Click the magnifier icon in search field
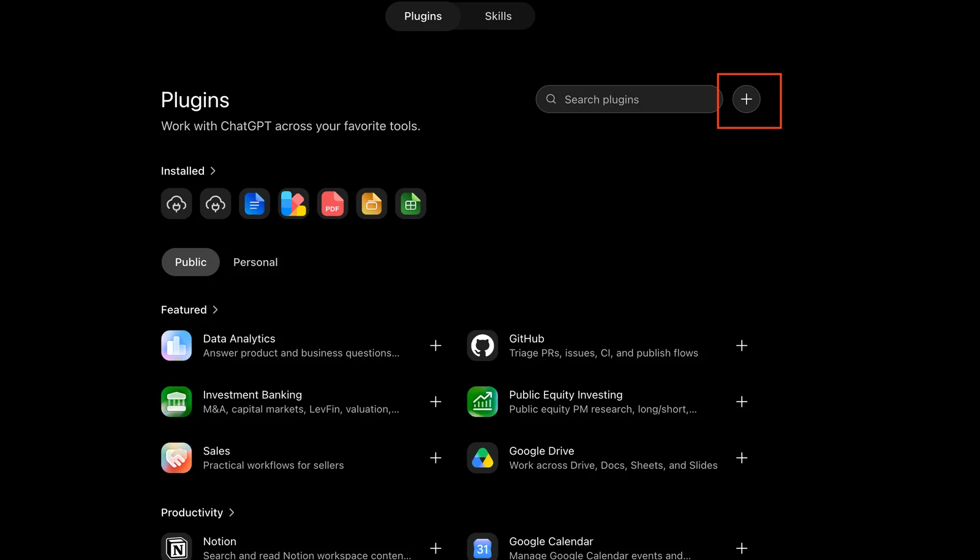Image resolution: width=980 pixels, height=560 pixels. [551, 99]
